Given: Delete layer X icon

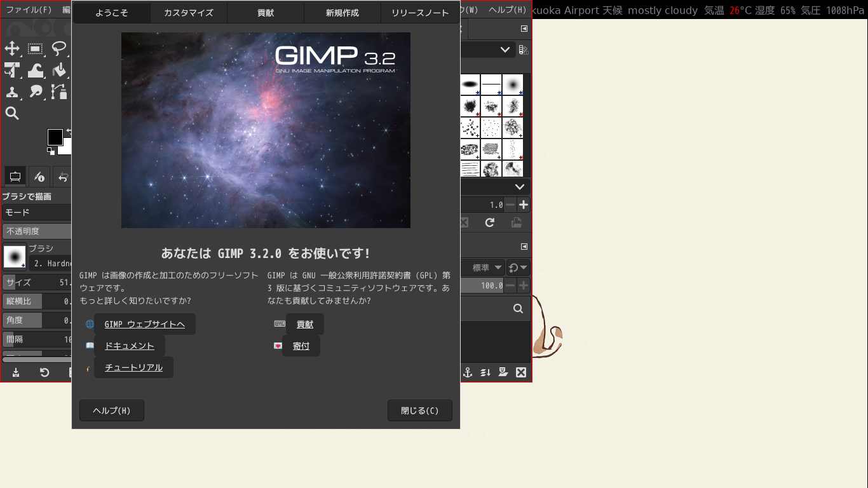Looking at the screenshot, I should [521, 372].
